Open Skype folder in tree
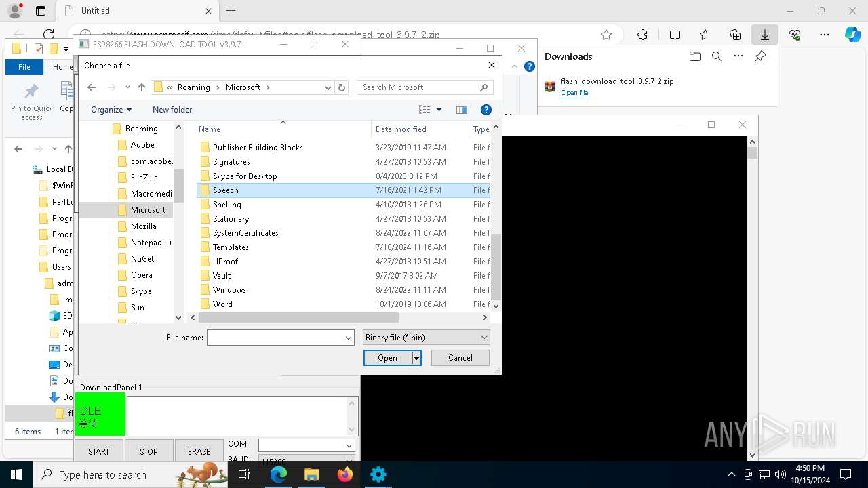 pos(141,291)
